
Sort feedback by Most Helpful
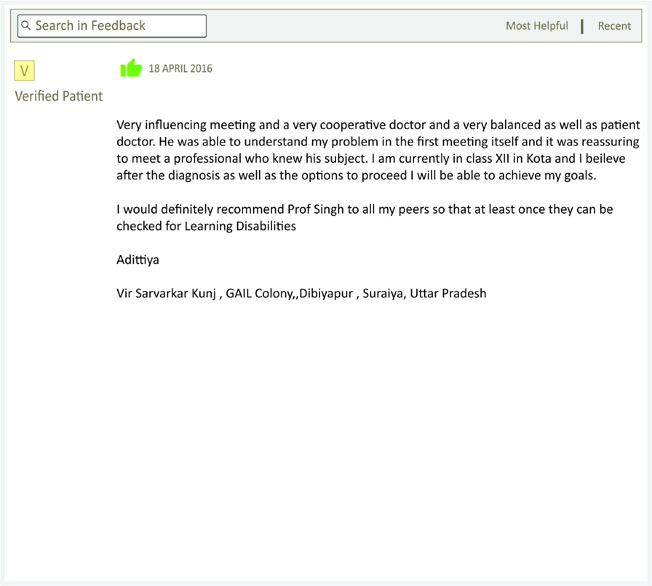(x=537, y=26)
